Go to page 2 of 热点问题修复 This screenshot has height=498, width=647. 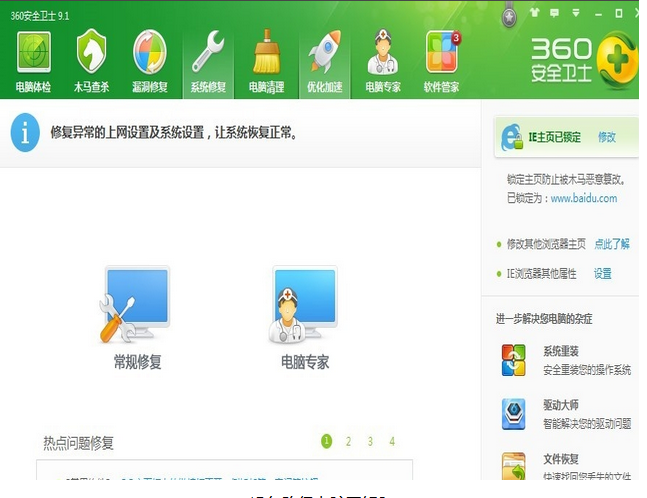pos(348,441)
